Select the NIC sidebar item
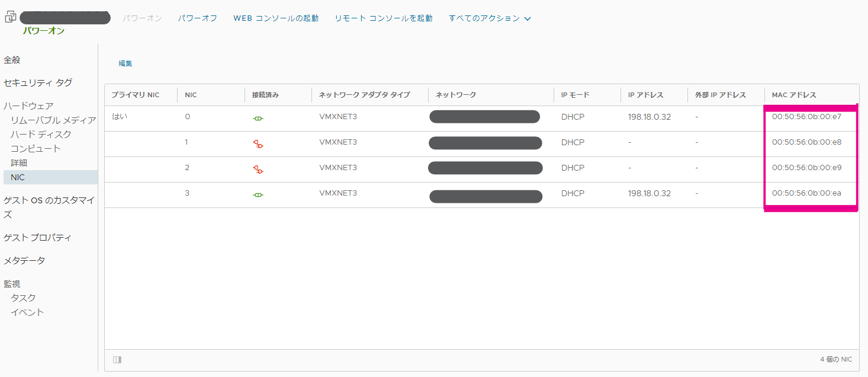Image resolution: width=868 pixels, height=377 pixels. coord(50,177)
